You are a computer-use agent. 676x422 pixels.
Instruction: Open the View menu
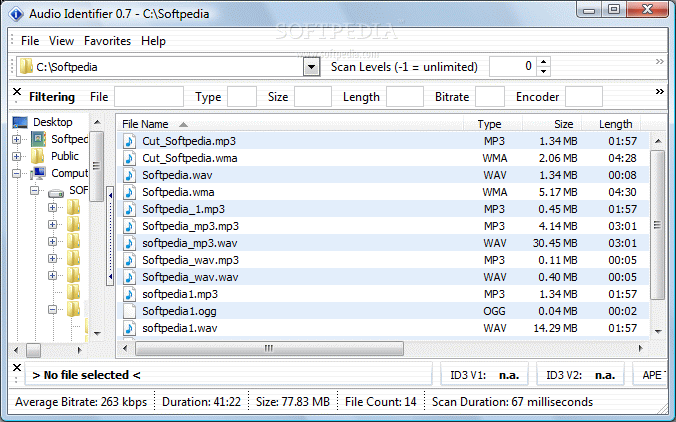click(61, 41)
